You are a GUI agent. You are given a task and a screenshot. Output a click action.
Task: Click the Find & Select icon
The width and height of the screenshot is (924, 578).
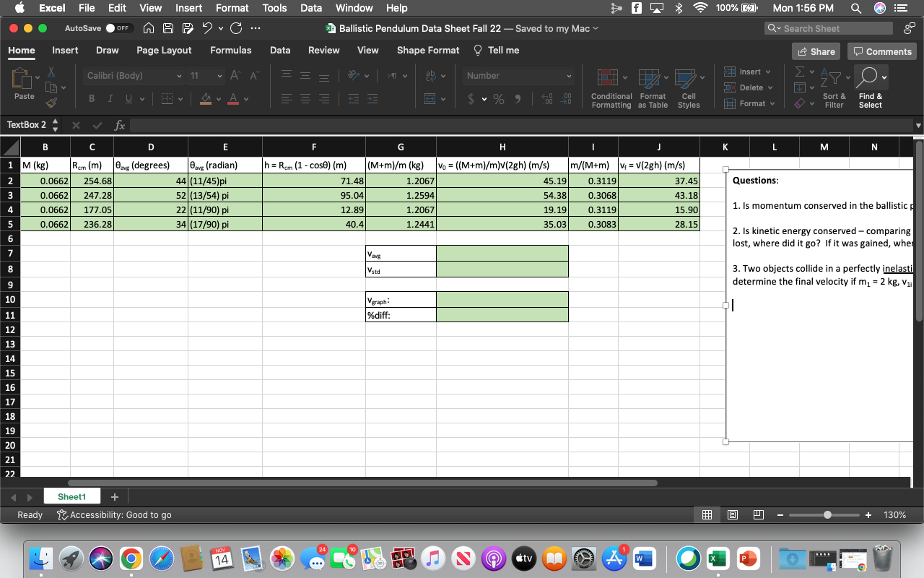click(870, 85)
